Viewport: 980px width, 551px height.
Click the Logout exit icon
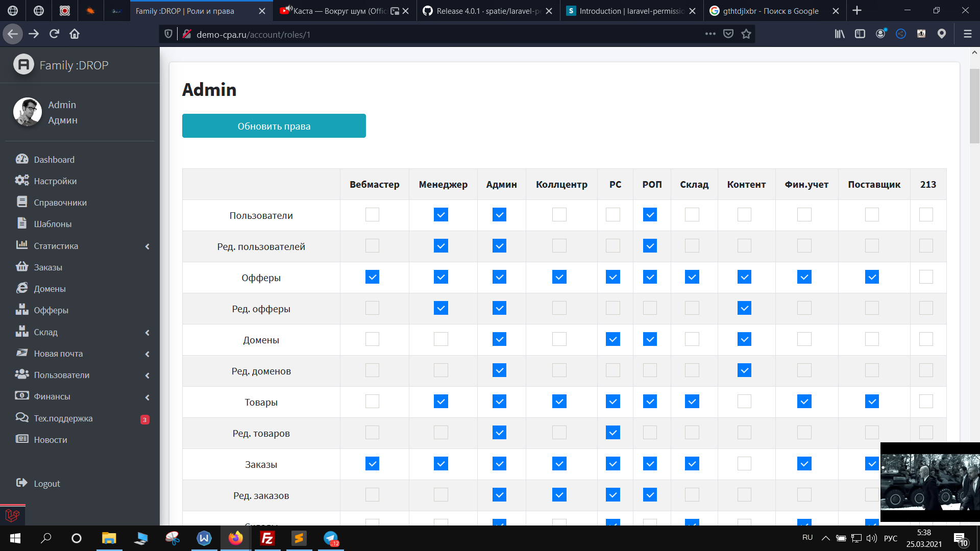tap(22, 483)
